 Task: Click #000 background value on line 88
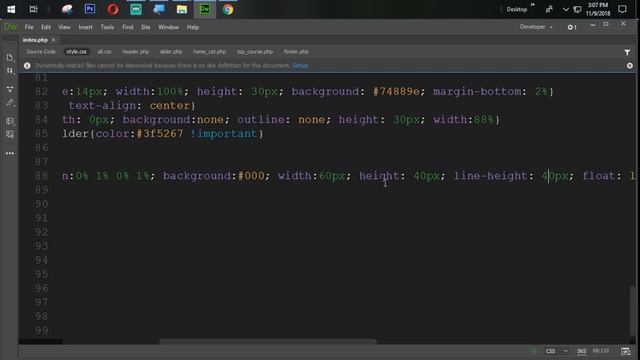tap(251, 176)
